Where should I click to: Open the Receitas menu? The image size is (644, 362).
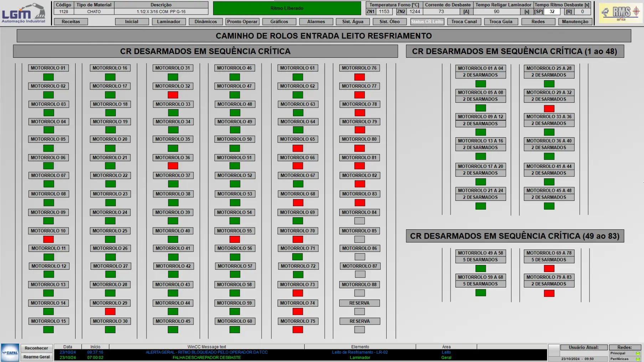(x=71, y=22)
